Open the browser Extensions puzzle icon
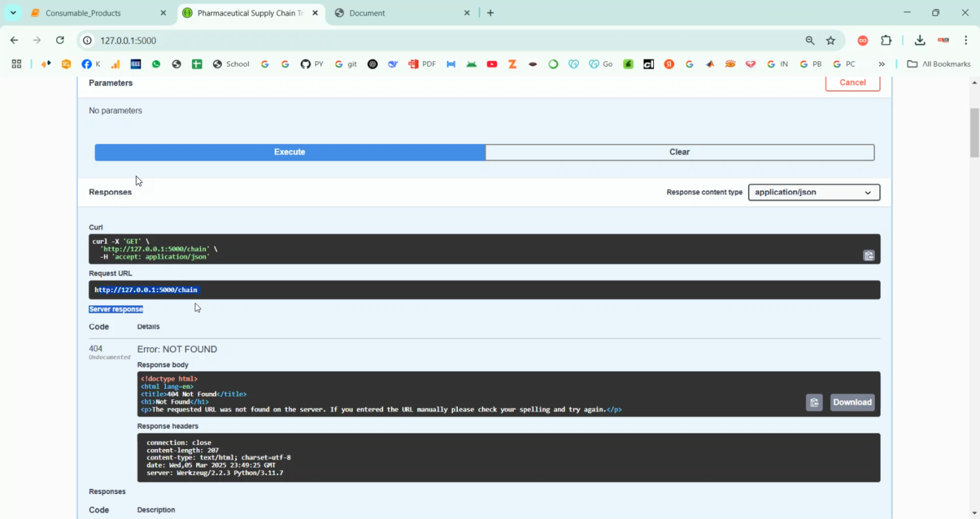 click(886, 41)
